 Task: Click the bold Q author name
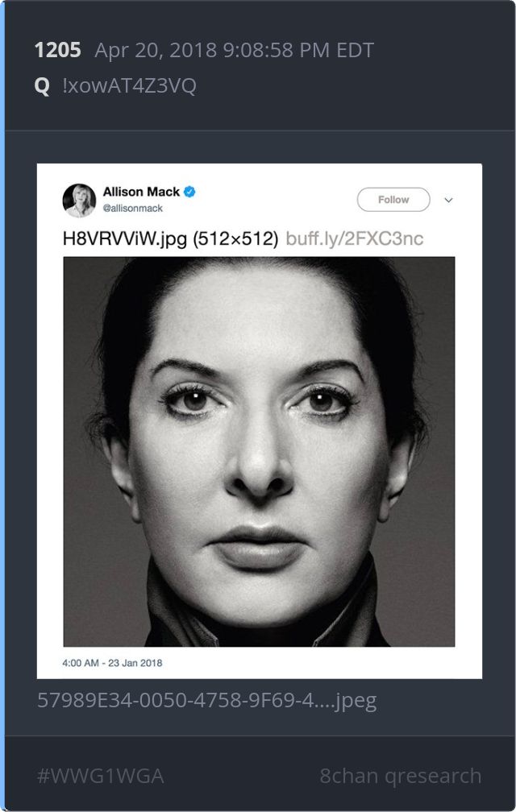pyautogui.click(x=42, y=85)
